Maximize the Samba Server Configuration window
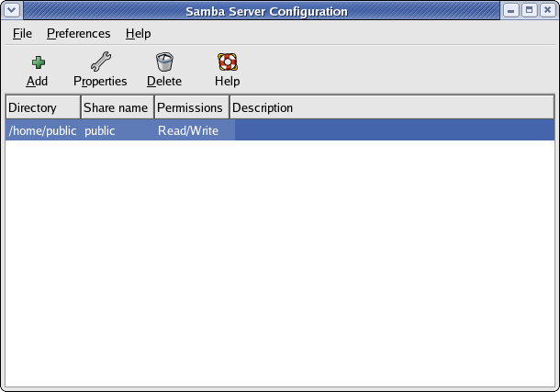560x392 pixels. click(x=530, y=10)
